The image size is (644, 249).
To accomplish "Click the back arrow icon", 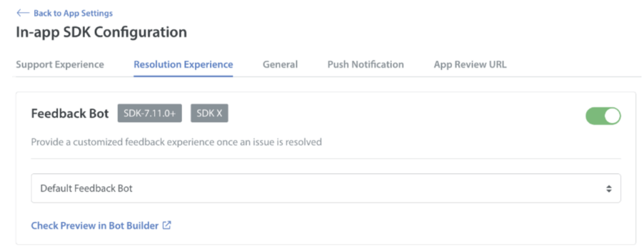I will [x=23, y=13].
